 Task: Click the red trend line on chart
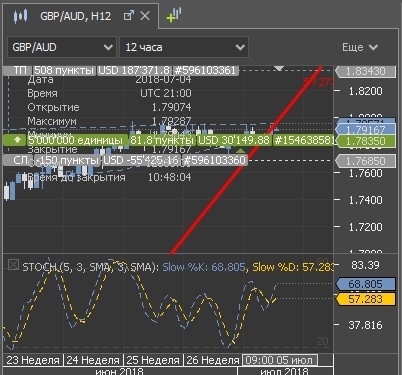246,160
